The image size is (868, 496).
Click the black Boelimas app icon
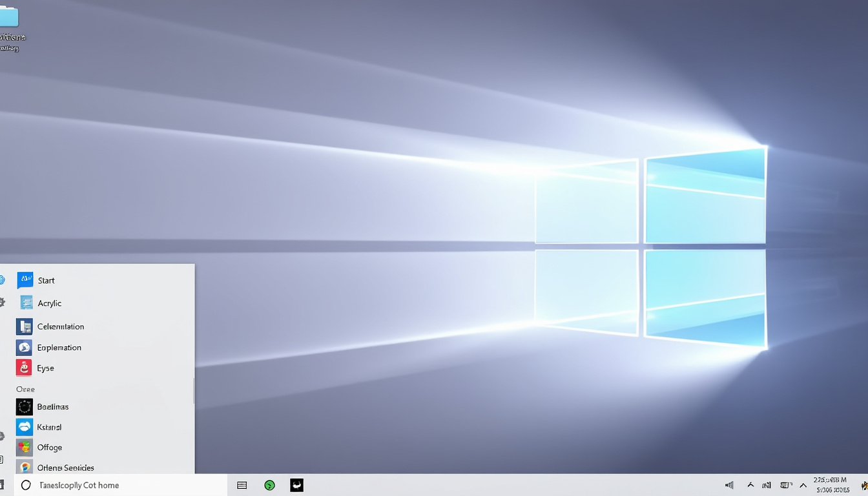coord(25,407)
